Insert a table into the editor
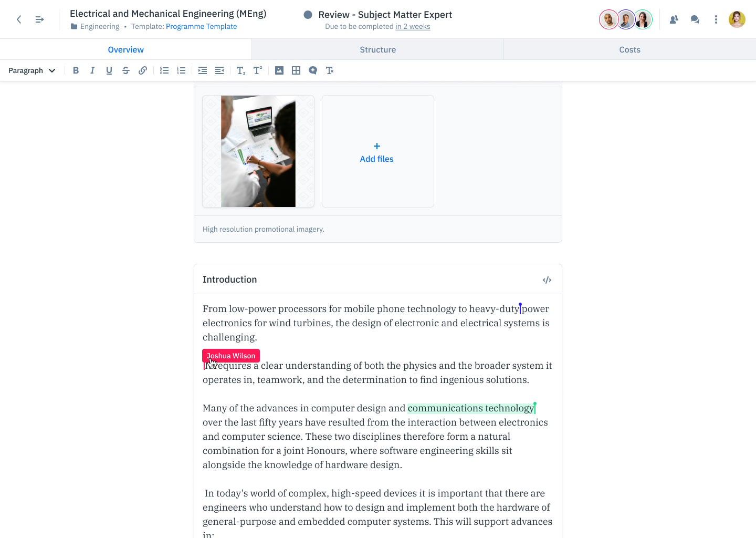This screenshot has width=756, height=538. (296, 70)
